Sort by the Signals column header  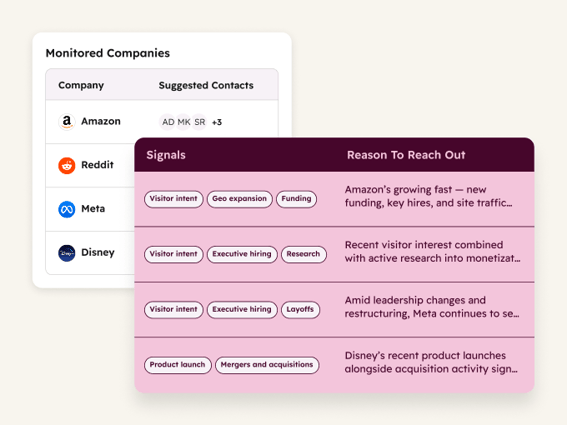tap(166, 155)
